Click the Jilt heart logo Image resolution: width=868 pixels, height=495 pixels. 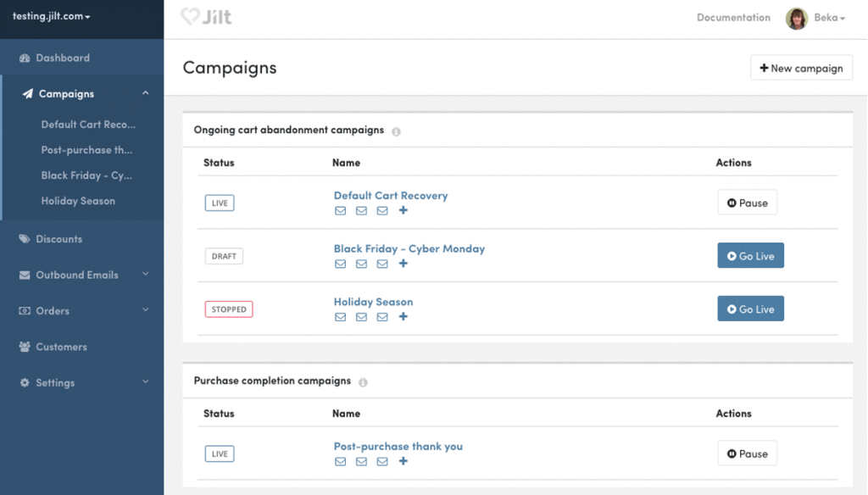(190, 17)
